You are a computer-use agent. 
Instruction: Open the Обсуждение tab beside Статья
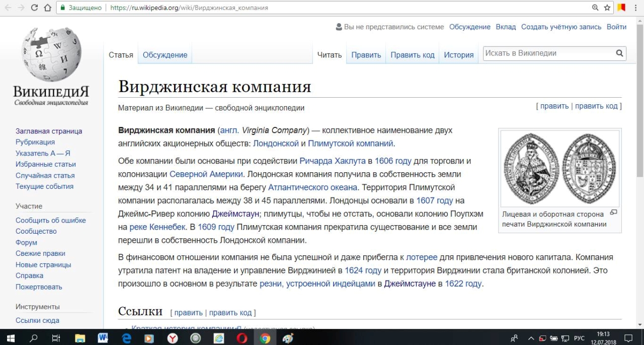click(x=165, y=55)
